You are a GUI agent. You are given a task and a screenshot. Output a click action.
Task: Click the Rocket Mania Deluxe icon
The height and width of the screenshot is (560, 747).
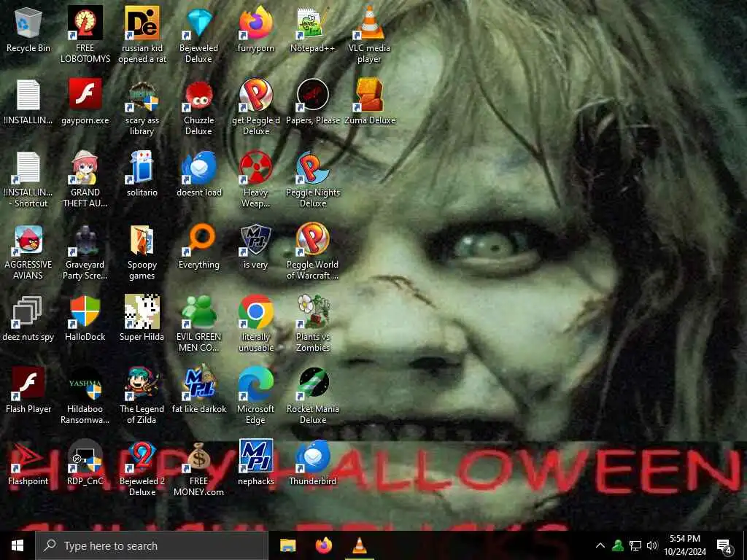312,384
